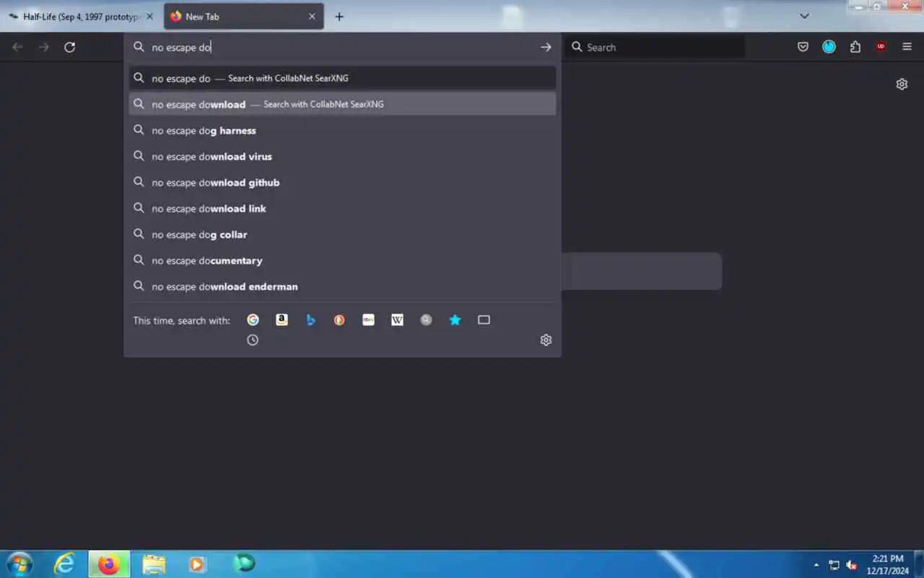Screen dimensions: 924x578
Task: Show hidden system tray icons
Action: coord(816,565)
